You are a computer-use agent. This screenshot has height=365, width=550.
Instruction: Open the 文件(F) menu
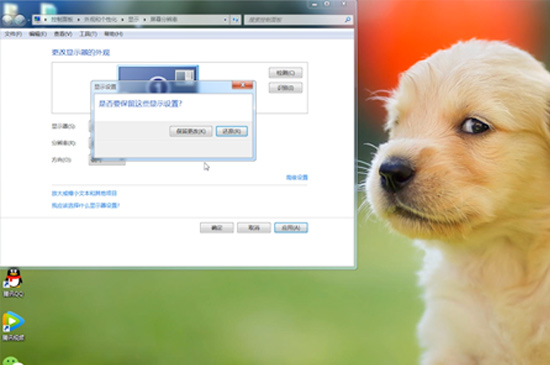click(13, 34)
